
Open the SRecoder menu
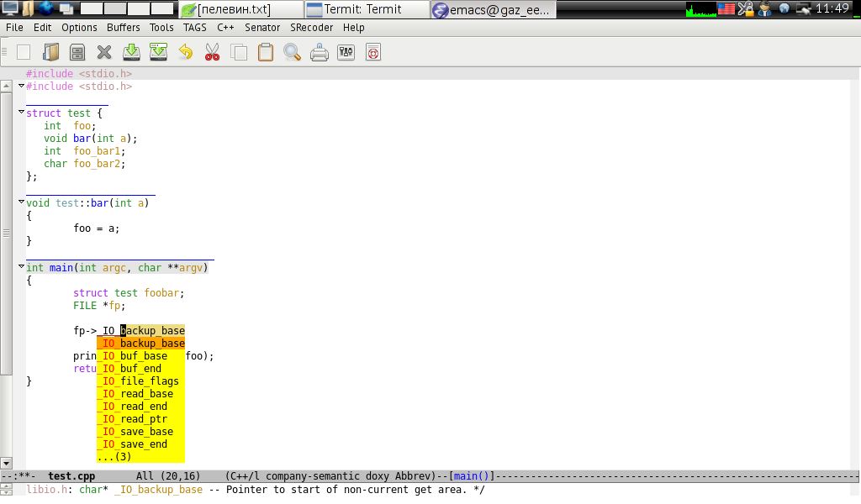coord(311,28)
